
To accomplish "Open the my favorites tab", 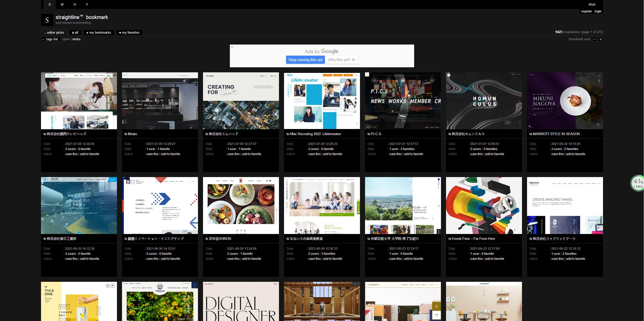I will [129, 32].
